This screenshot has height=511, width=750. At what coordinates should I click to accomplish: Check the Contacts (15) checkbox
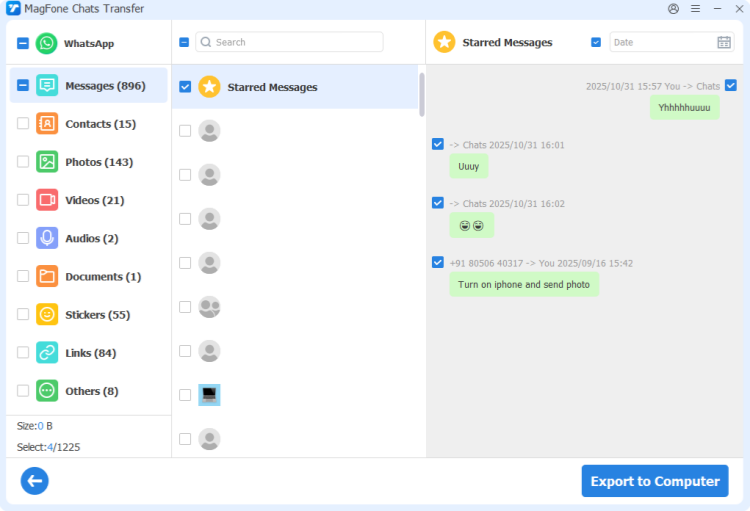coord(23,123)
